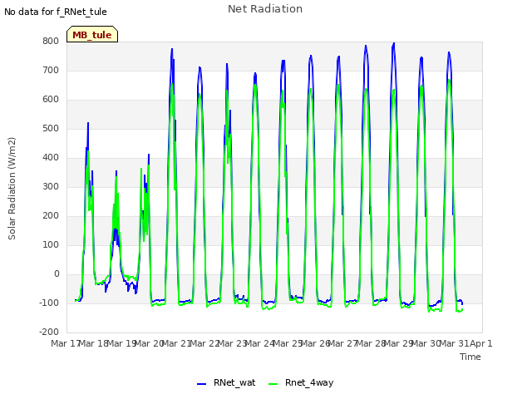Click the 800 y-axis tick label
Image resolution: width=532 pixels, height=399 pixels.
pos(51,41)
